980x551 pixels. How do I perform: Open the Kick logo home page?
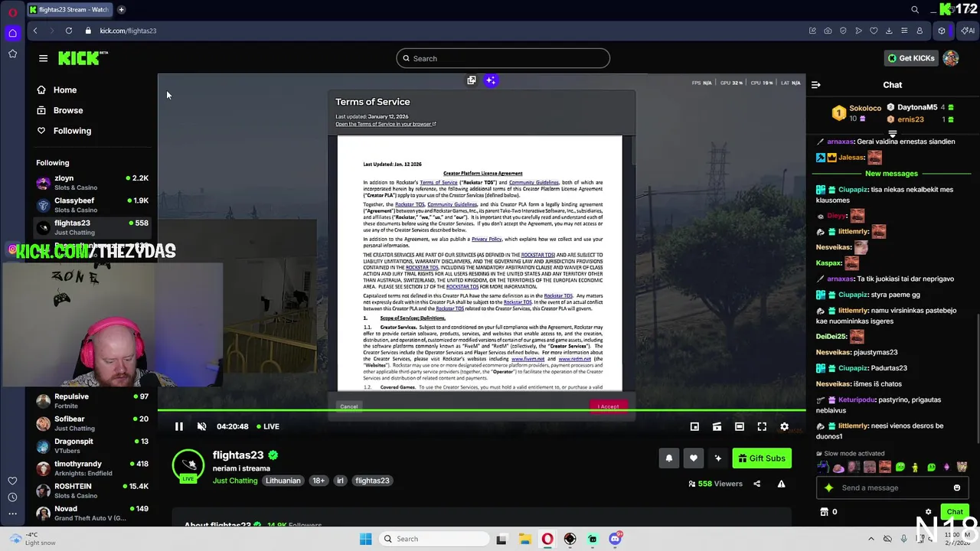83,58
